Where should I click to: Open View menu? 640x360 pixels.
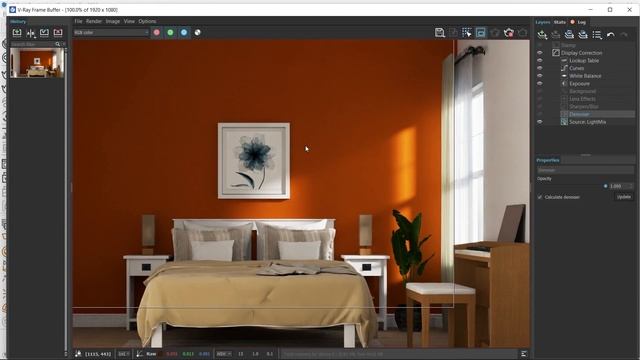click(129, 21)
